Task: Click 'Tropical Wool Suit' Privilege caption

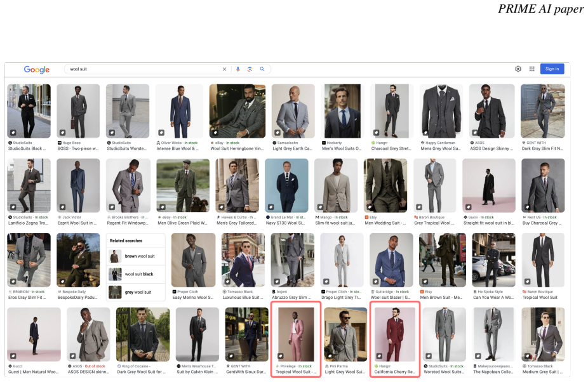Action: click(296, 372)
